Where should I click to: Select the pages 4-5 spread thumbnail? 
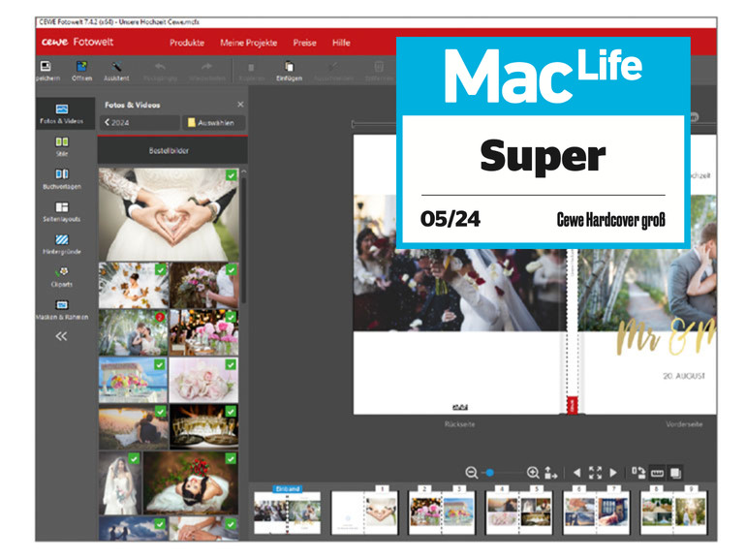point(519,513)
